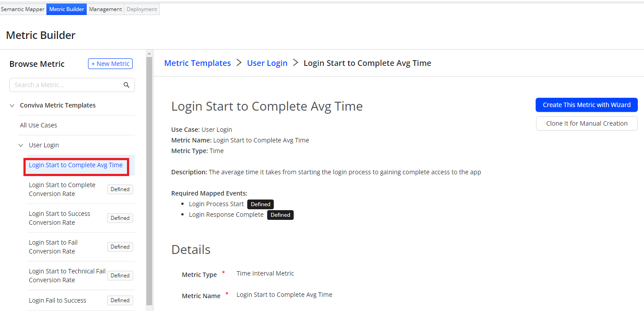Viewport: 644px width, 311px height.
Task: Click the Metric Builder tab
Action: pos(67,9)
